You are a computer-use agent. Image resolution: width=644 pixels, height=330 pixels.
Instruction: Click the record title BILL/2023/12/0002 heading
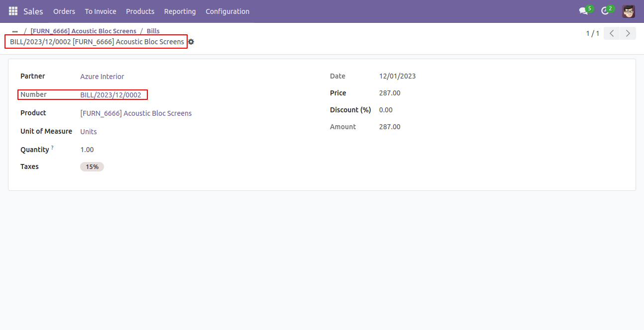(x=97, y=42)
